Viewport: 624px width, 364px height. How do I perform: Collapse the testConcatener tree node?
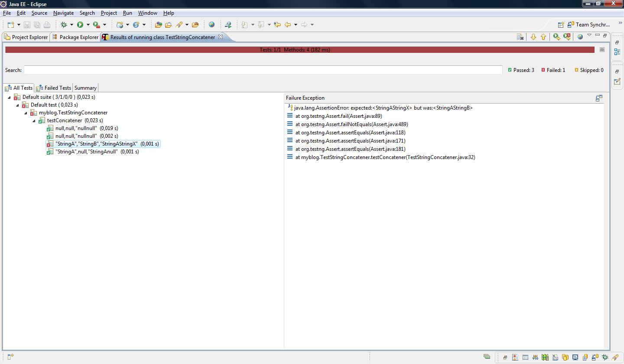34,120
